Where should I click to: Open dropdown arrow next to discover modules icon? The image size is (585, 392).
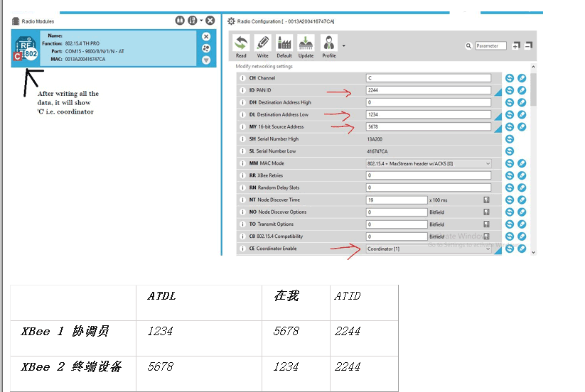[x=201, y=21]
